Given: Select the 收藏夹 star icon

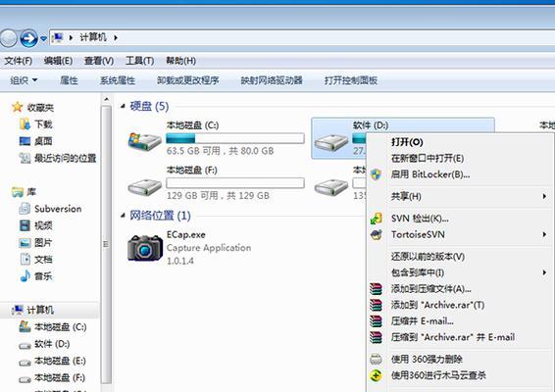Looking at the screenshot, I should pos(18,107).
